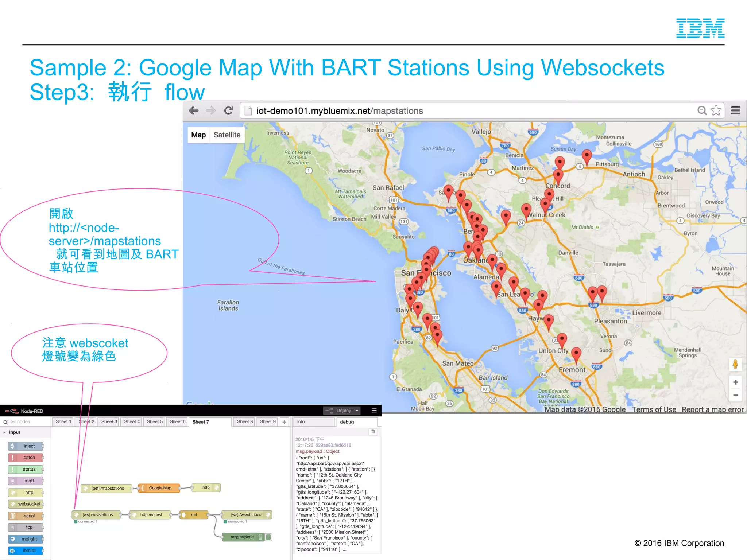Select the status palette node
The image size is (747, 560).
[26, 469]
